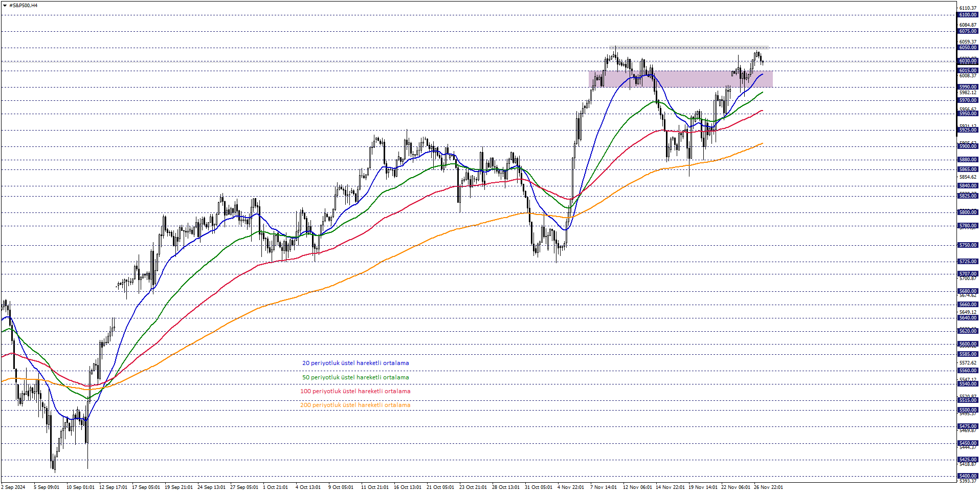Click the '7 Nov 14:01' time axis label

(x=604, y=487)
